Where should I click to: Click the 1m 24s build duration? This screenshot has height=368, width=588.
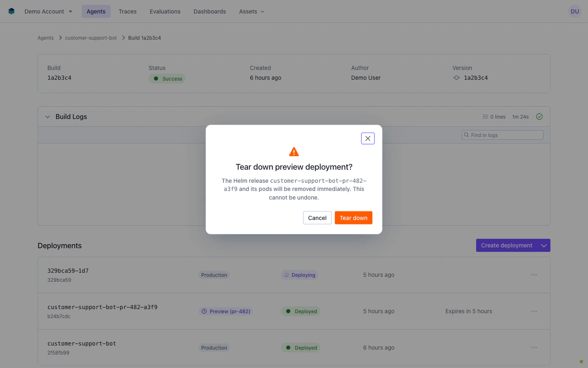(520, 117)
